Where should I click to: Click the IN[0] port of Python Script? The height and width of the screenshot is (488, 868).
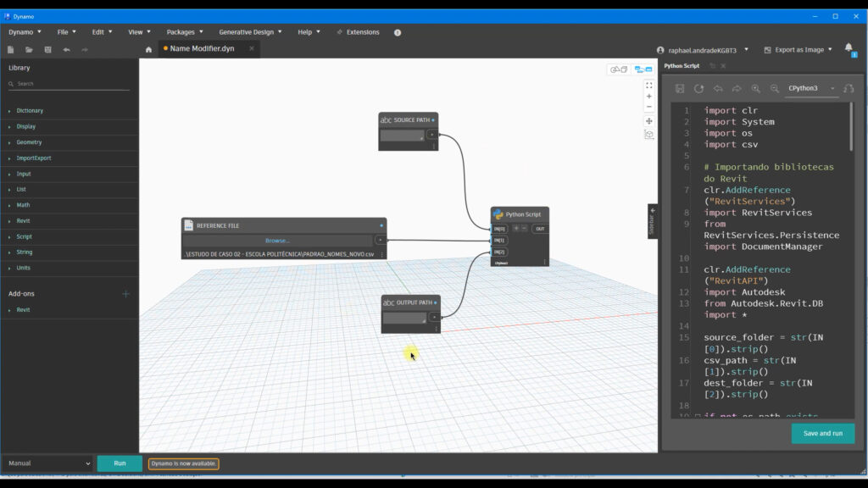tap(499, 229)
